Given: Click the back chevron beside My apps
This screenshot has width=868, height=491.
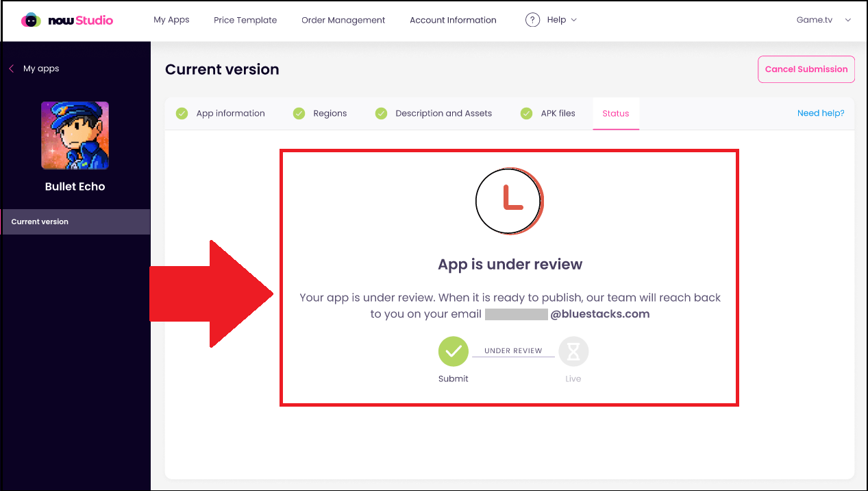Looking at the screenshot, I should point(12,69).
